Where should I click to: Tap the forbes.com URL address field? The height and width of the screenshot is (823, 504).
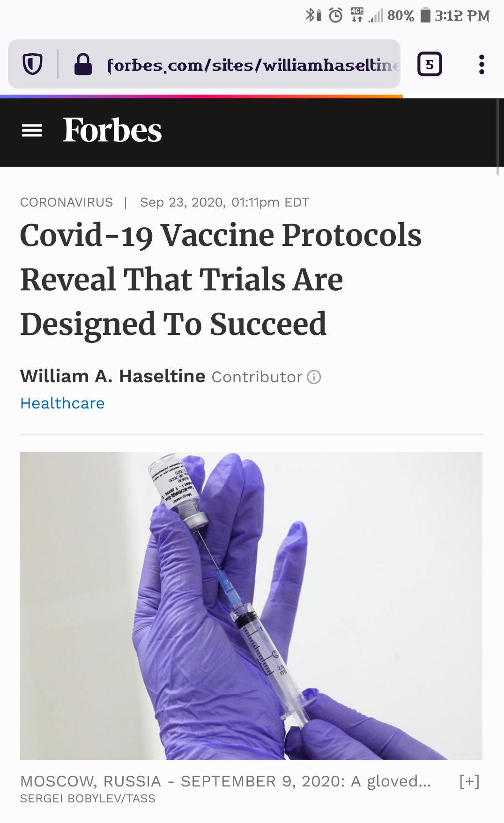(253, 65)
